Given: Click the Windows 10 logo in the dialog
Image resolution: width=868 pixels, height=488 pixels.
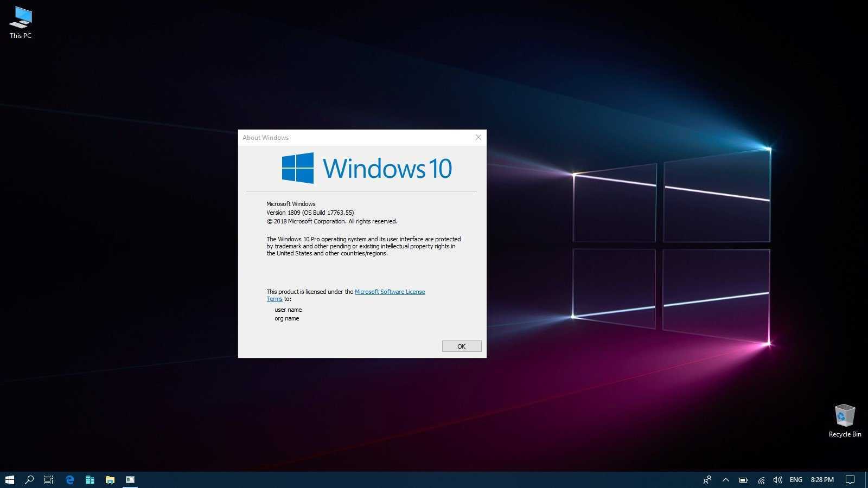Looking at the screenshot, I should click(367, 168).
